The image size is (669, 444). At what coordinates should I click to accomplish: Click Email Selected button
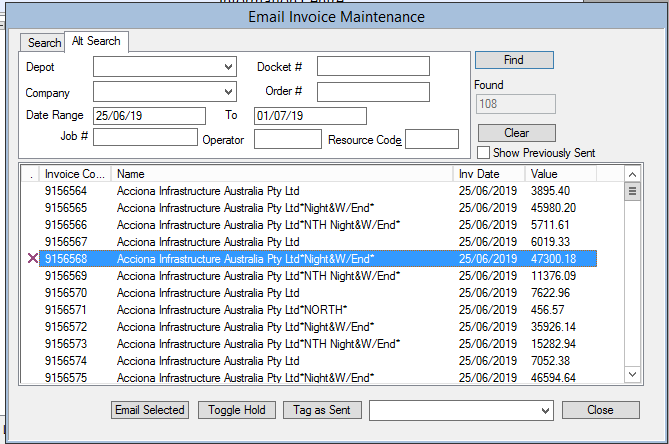coord(150,410)
